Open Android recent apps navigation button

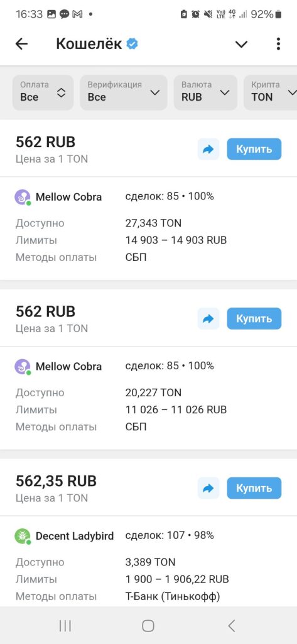pos(65,626)
